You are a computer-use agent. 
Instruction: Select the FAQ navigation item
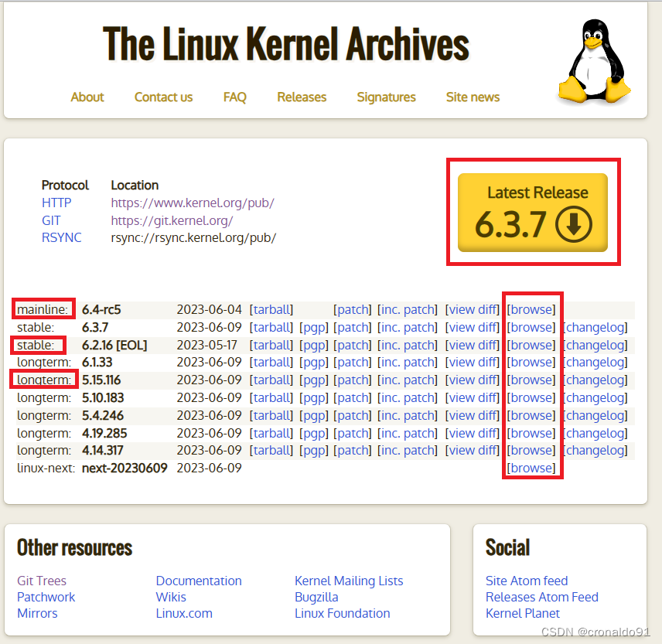234,97
